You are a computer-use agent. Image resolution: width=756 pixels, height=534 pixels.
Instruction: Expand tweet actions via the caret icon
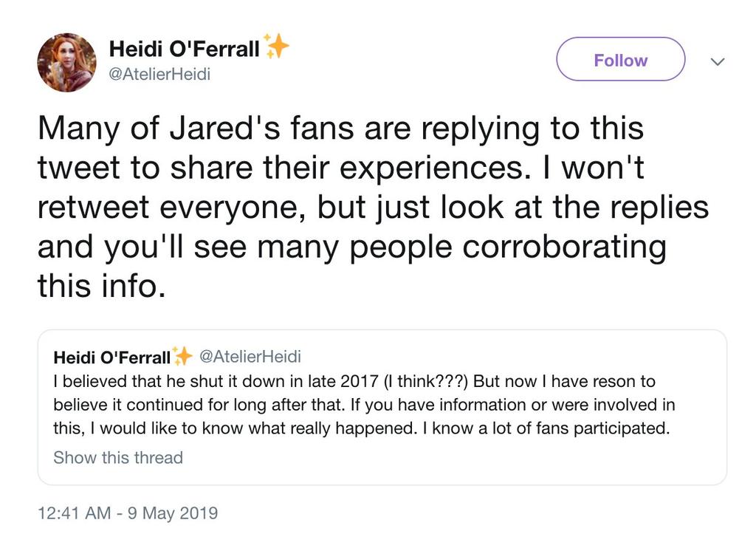click(717, 63)
